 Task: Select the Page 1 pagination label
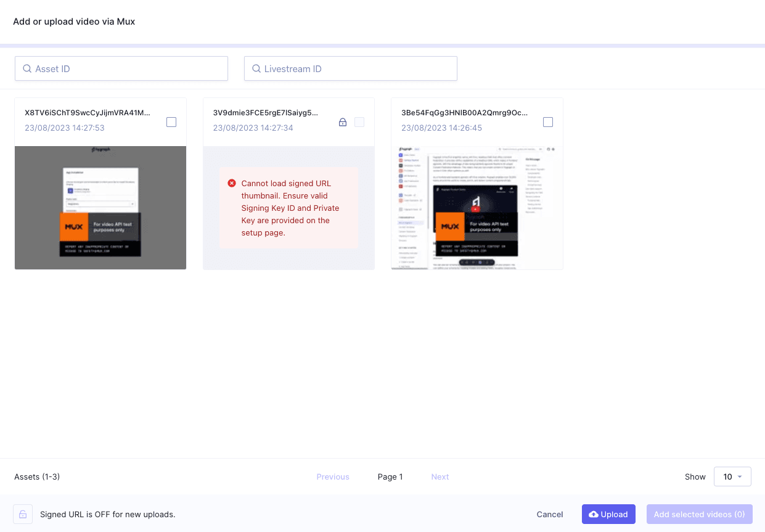(x=390, y=477)
